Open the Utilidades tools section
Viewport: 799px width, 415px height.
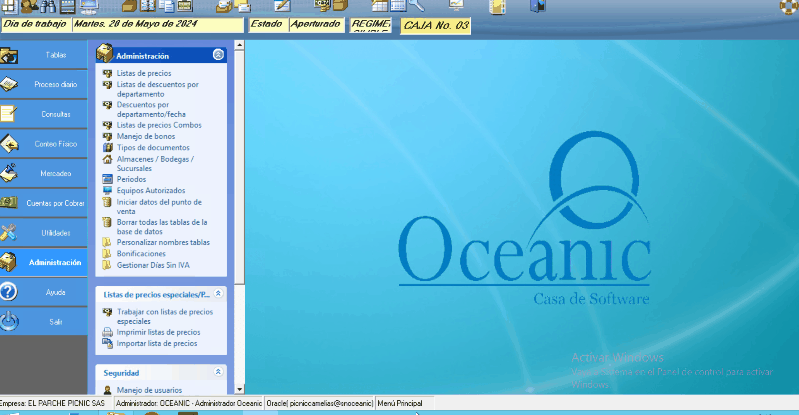coord(55,233)
